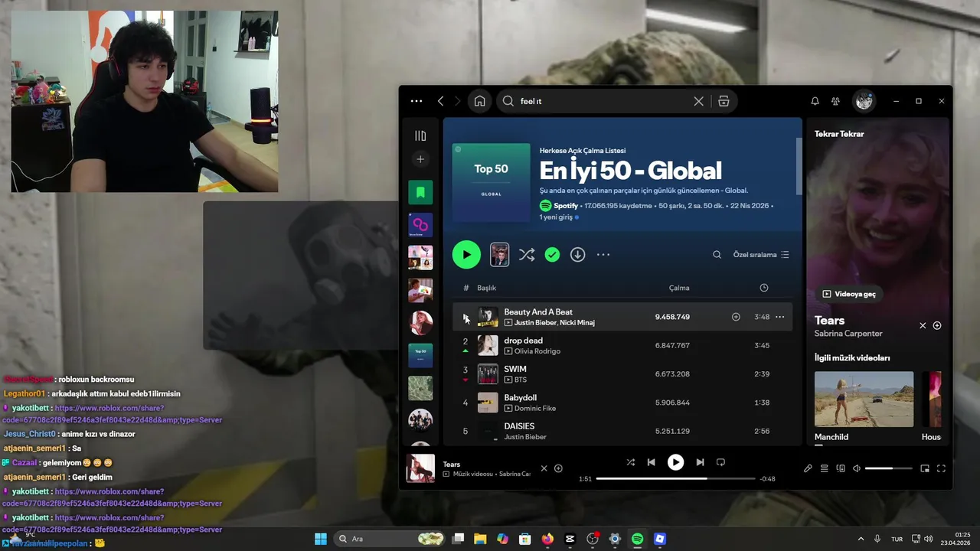Open the Olivia Rodrigo artist link

(537, 351)
